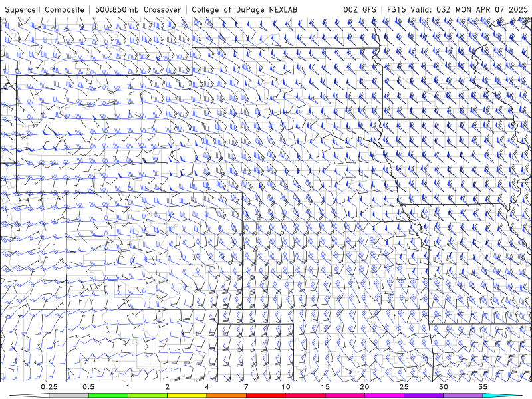
Task: Select the "03Z MON APR 07 2025" valid time
Action: (481, 10)
